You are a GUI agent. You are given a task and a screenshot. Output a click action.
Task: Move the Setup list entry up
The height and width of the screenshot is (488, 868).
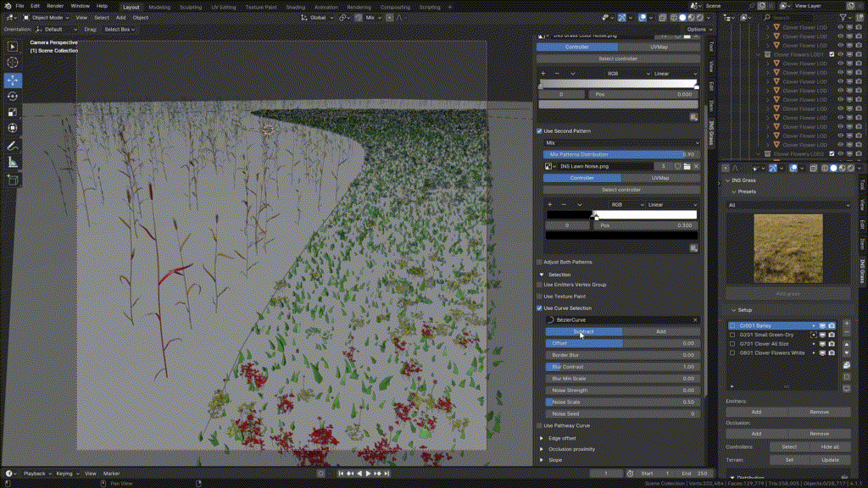coord(847,344)
